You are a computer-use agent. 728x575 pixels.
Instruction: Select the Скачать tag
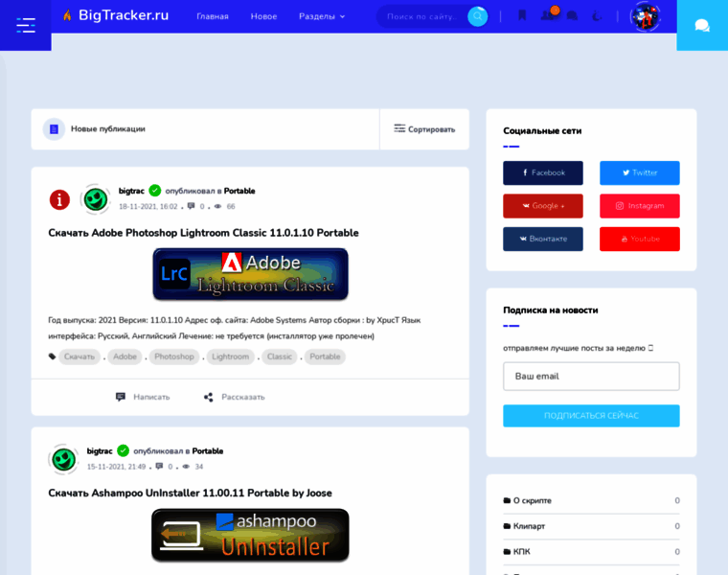point(80,356)
